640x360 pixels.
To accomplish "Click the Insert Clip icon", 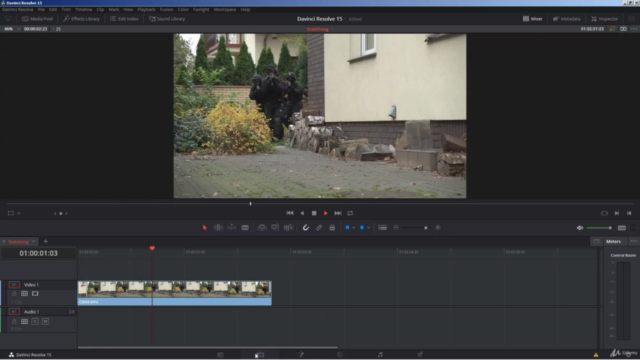I will click(262, 228).
